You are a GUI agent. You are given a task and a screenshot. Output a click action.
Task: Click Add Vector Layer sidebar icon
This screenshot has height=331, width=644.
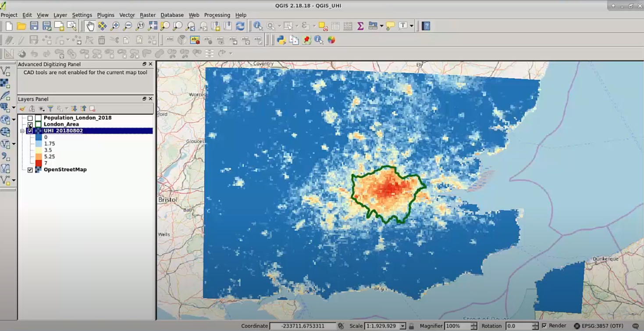point(5,71)
